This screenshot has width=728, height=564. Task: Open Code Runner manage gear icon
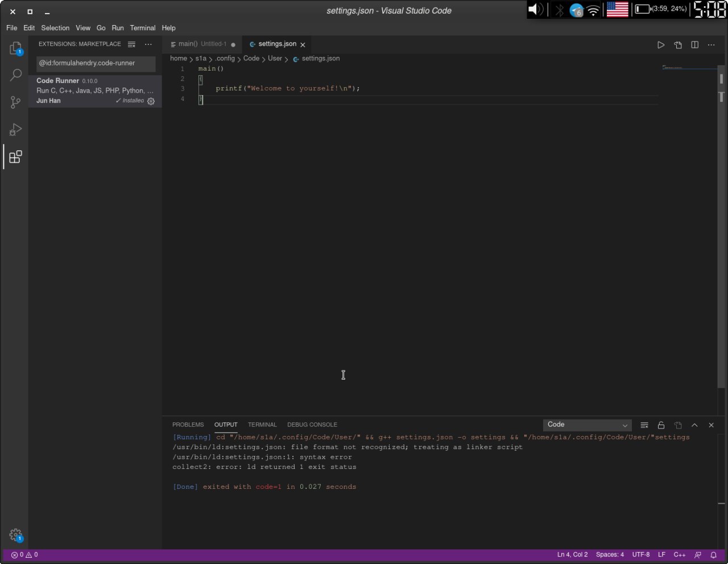151,101
